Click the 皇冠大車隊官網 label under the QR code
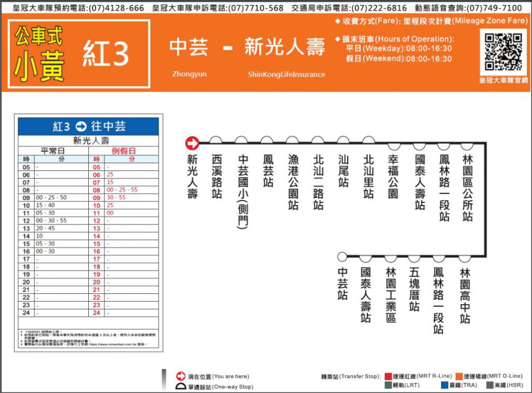 click(503, 80)
